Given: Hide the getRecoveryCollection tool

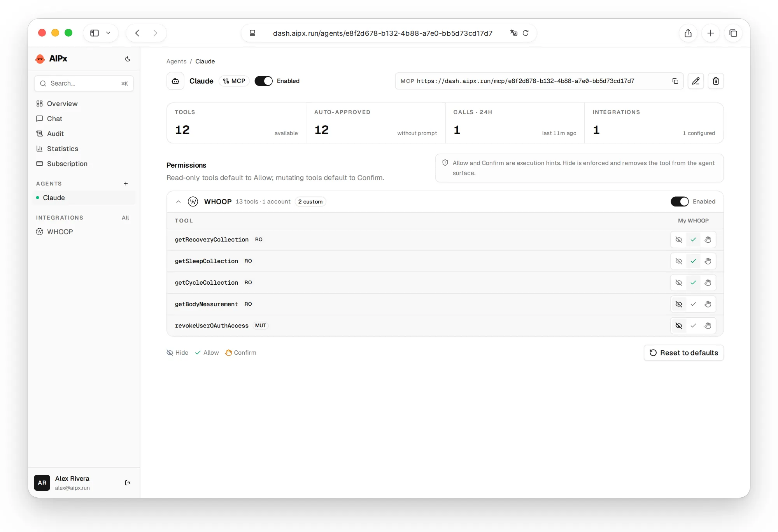Looking at the screenshot, I should point(679,240).
